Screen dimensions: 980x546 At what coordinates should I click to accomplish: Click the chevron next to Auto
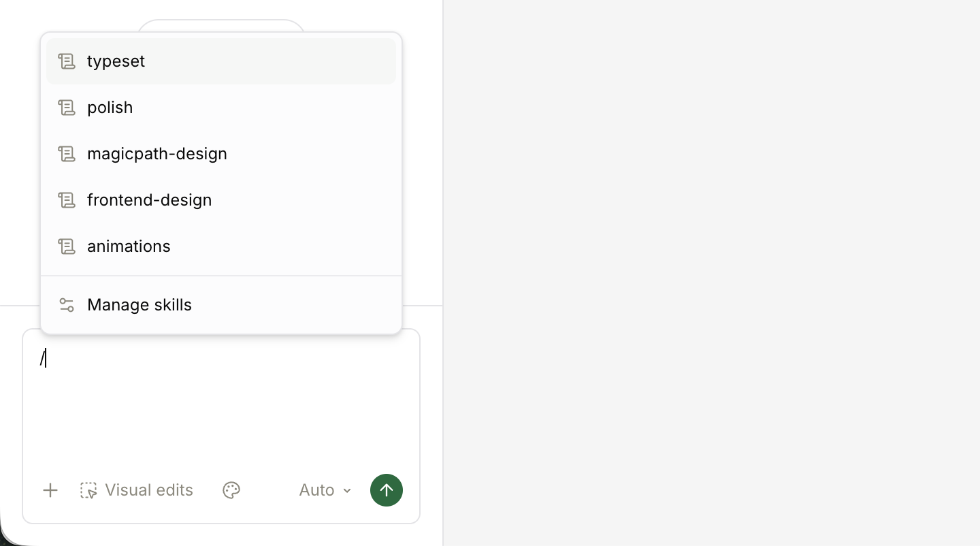347,491
